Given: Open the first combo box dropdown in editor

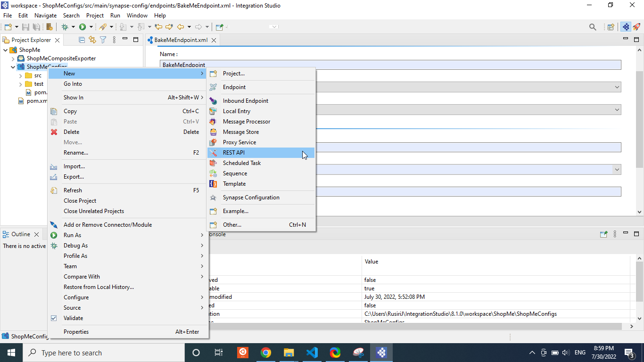Looking at the screenshot, I should 617,87.
